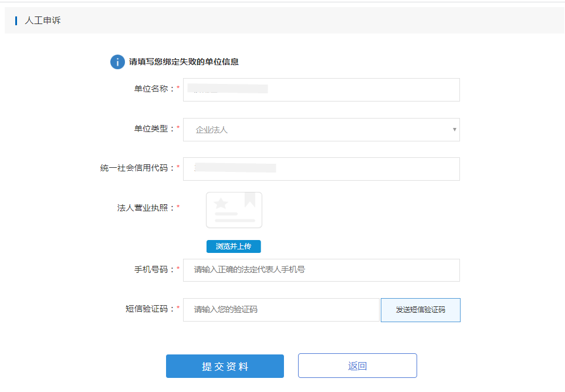Click 返回 to go back
565x392 pixels.
(x=358, y=366)
